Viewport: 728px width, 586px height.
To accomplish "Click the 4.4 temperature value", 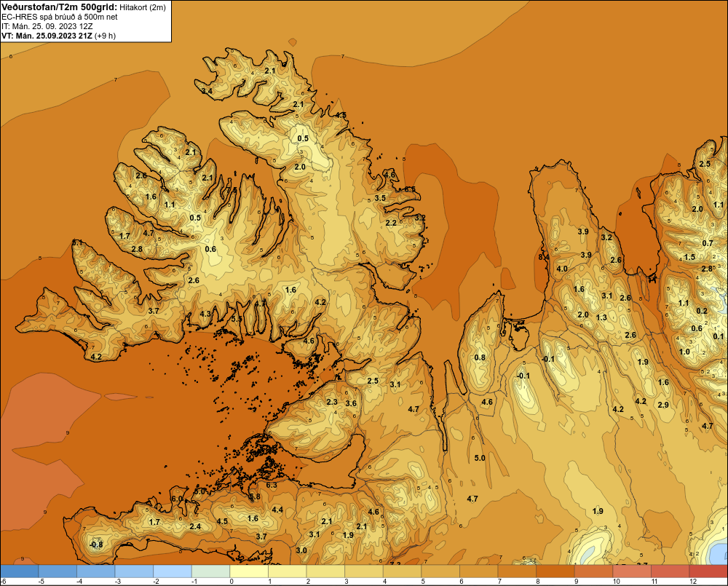I will [x=277, y=510].
